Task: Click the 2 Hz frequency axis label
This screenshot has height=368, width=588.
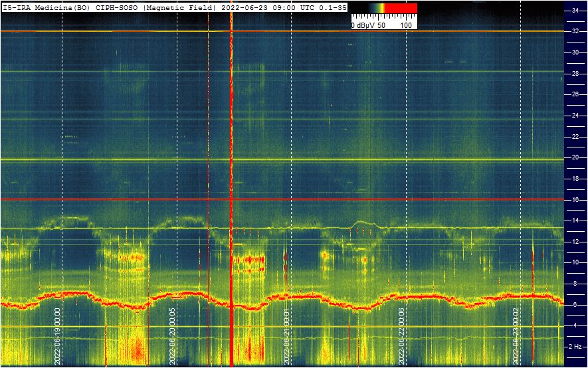Action: point(576,347)
